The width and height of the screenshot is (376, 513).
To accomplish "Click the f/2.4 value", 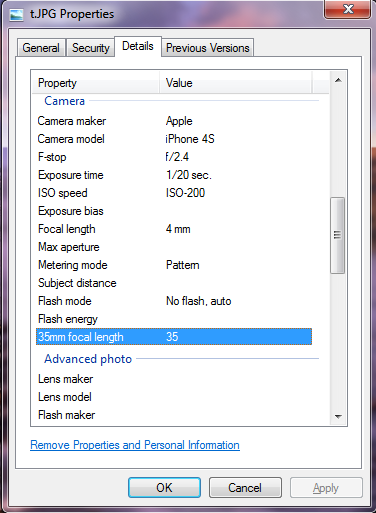I will coord(177,157).
